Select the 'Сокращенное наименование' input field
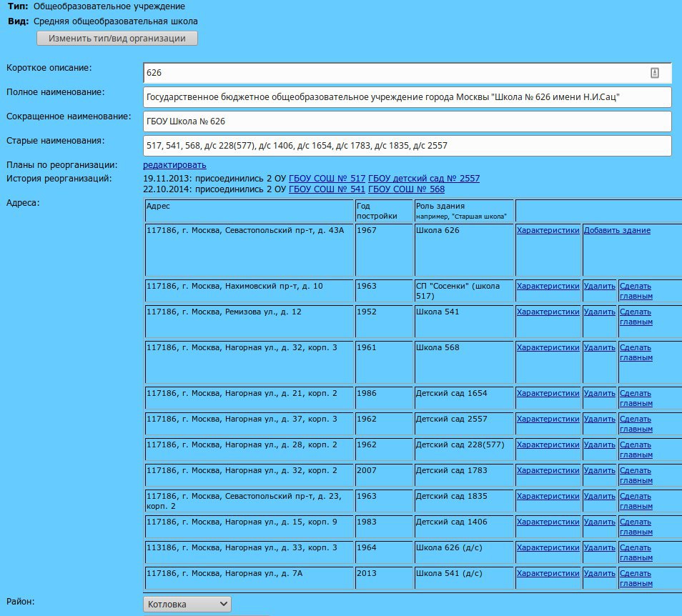 (407, 121)
